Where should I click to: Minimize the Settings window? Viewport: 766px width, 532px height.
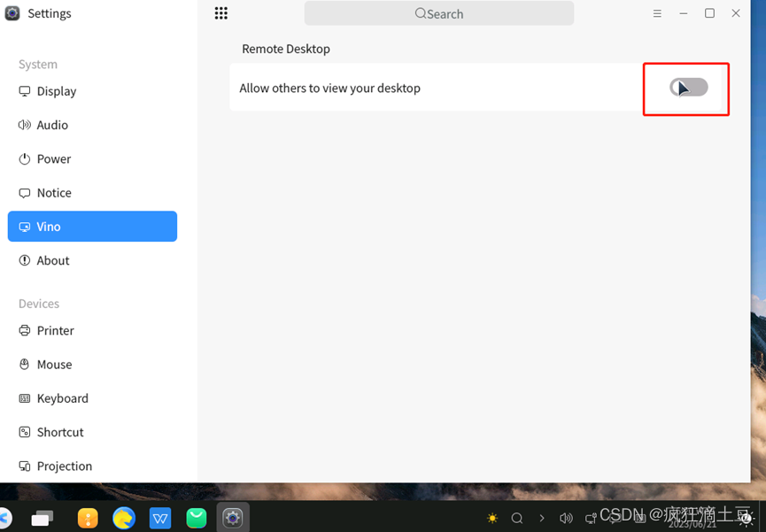coord(684,13)
